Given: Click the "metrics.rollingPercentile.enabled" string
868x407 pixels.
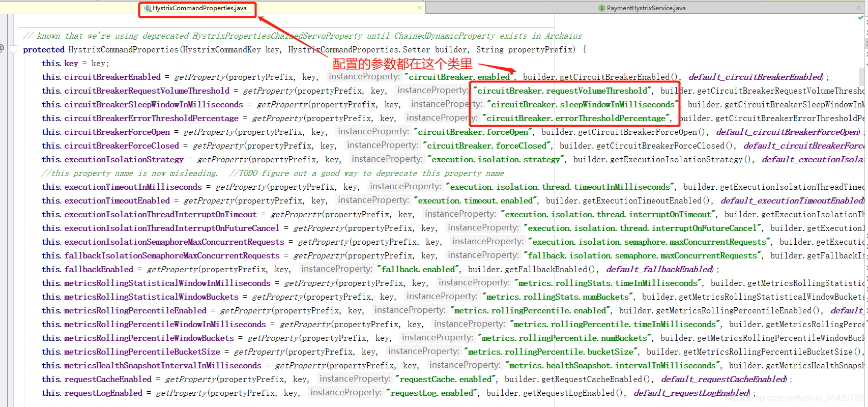Looking at the screenshot, I should point(530,310).
